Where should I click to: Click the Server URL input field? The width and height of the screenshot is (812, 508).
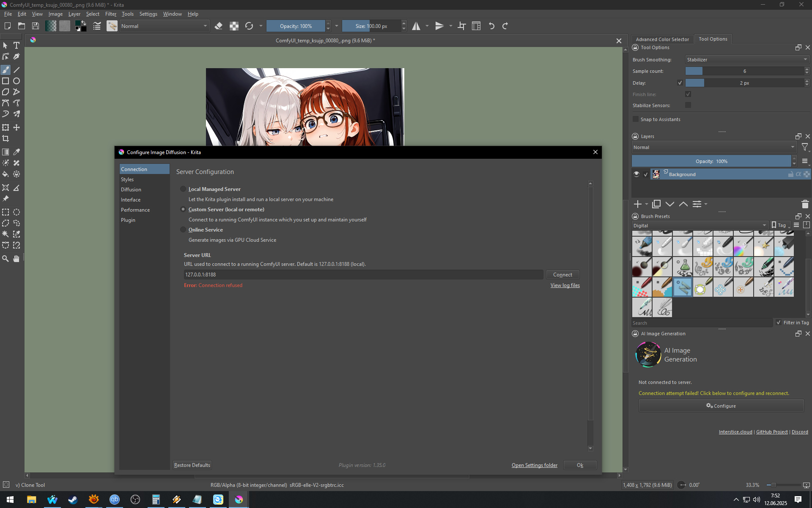tap(363, 275)
